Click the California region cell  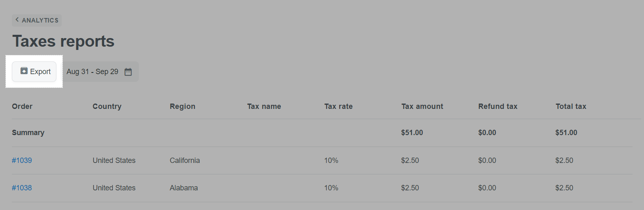point(185,160)
